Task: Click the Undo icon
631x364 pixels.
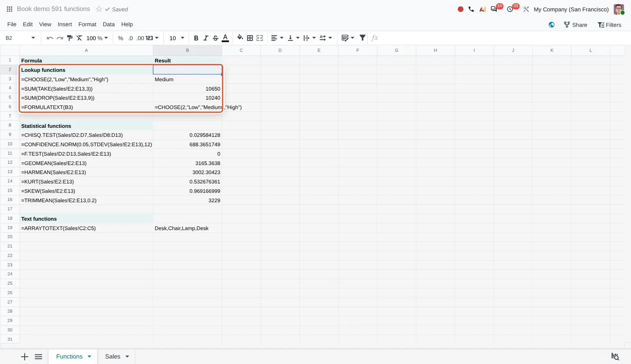Action: click(x=50, y=38)
